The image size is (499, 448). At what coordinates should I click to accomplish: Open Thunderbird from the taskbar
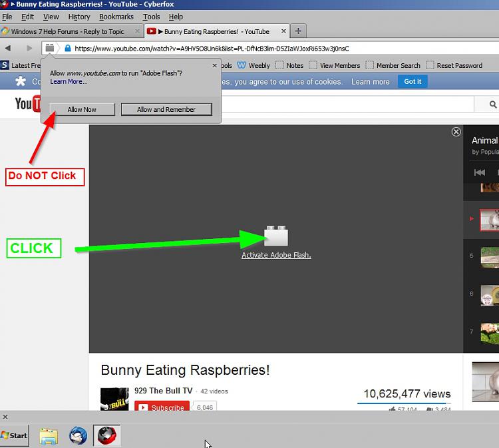tap(78, 436)
